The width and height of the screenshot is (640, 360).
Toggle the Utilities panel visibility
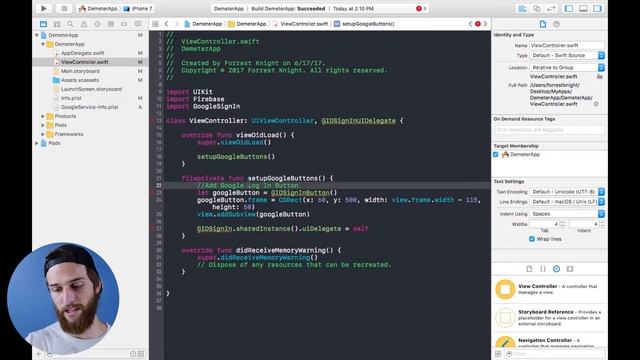(x=598, y=9)
